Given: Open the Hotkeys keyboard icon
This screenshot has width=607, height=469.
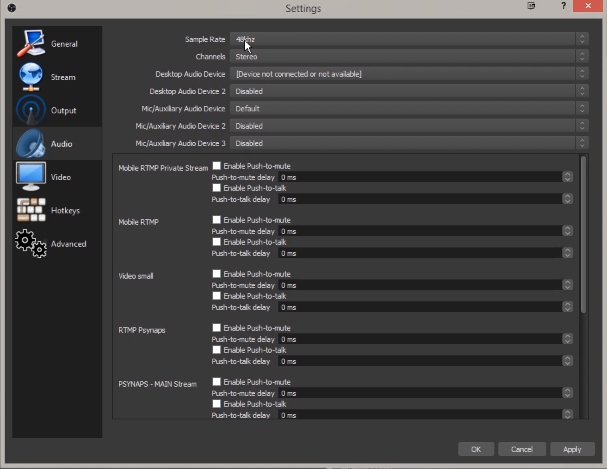Looking at the screenshot, I should [31, 210].
